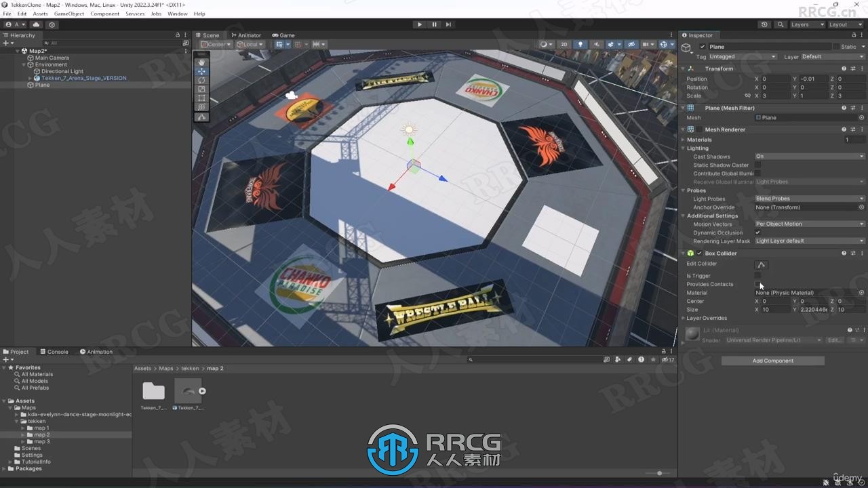Select Directional Light in Hierarchy
The width and height of the screenshot is (868, 488).
(x=62, y=71)
